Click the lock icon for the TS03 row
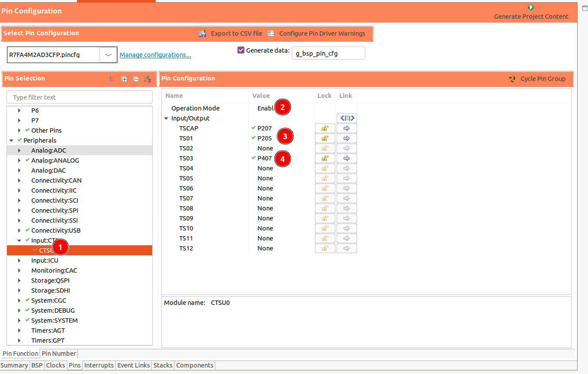This screenshot has height=374, width=588. [325, 158]
